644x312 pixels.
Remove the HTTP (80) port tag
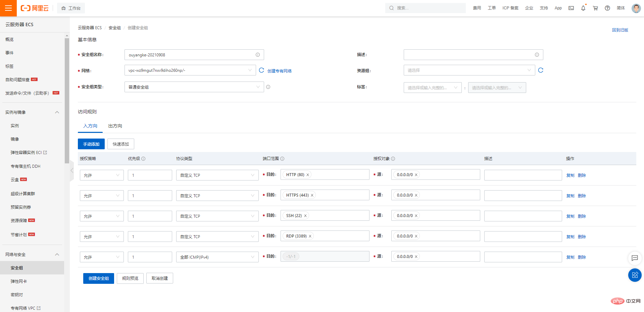pos(308,175)
